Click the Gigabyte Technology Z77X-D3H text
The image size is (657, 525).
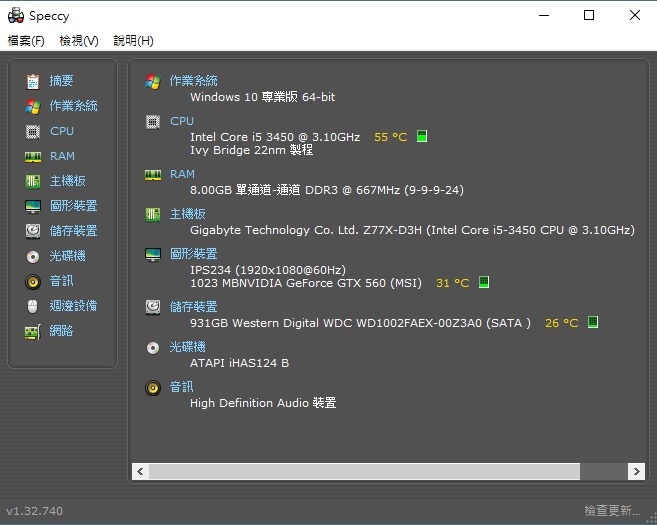pos(412,230)
